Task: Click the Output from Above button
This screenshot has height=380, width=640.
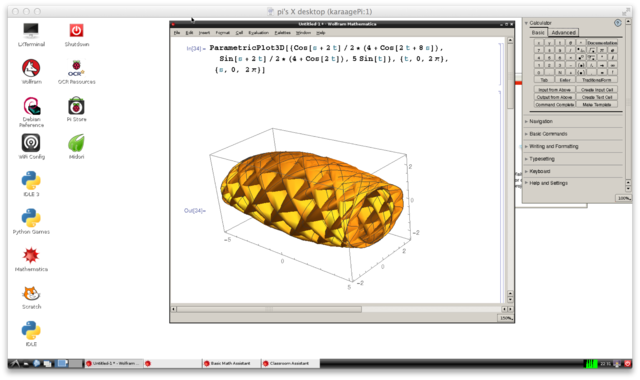Action: (x=554, y=97)
